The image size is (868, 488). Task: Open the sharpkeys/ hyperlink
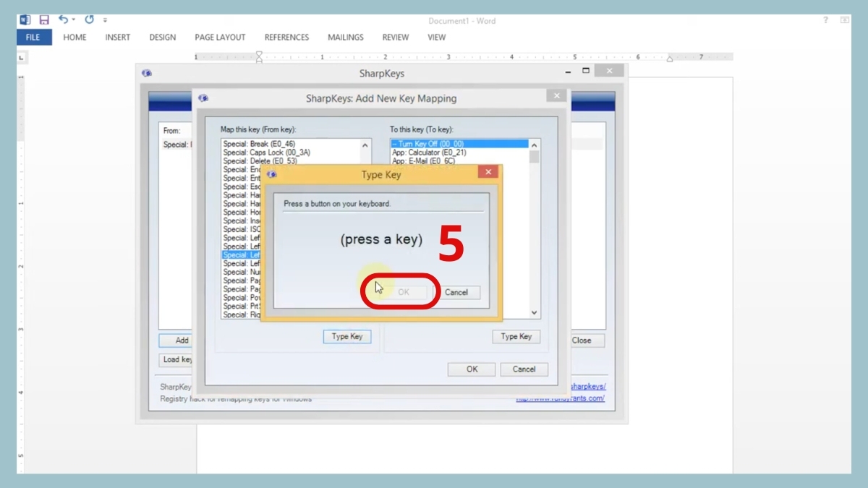point(587,387)
